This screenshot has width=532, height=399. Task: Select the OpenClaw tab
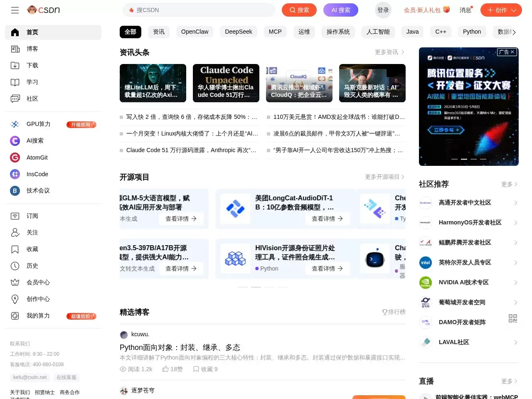195,32
